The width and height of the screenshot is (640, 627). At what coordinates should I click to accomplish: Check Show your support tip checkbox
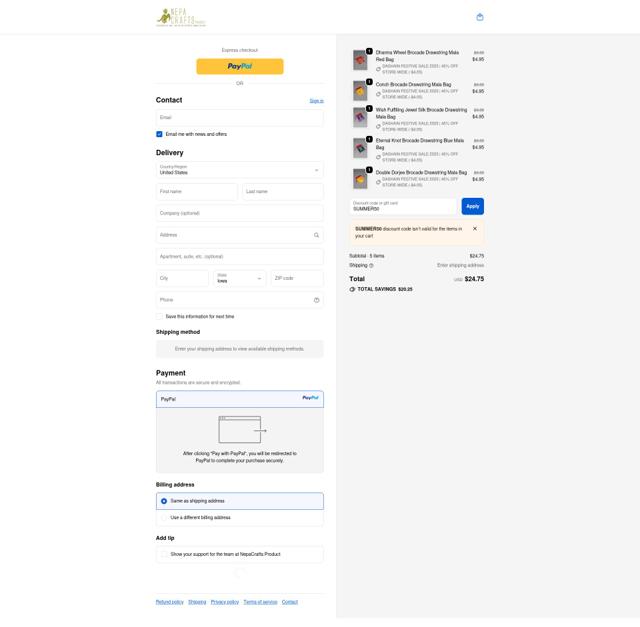164,554
